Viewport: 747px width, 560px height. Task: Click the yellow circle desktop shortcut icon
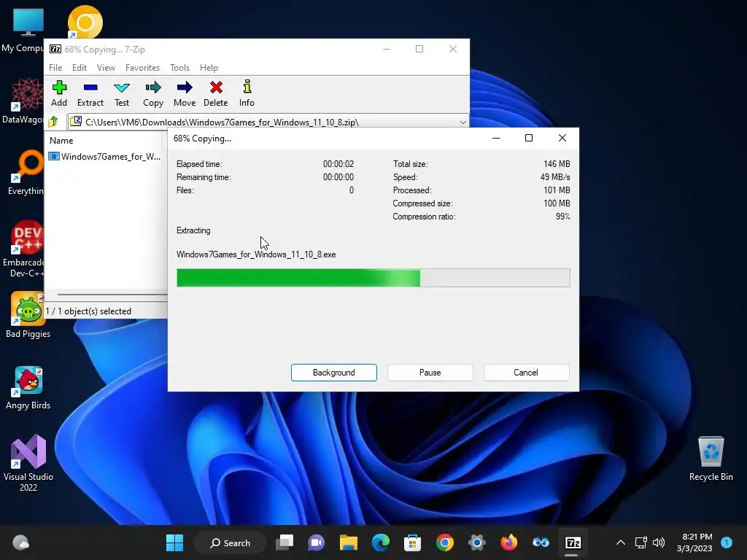pos(85,22)
